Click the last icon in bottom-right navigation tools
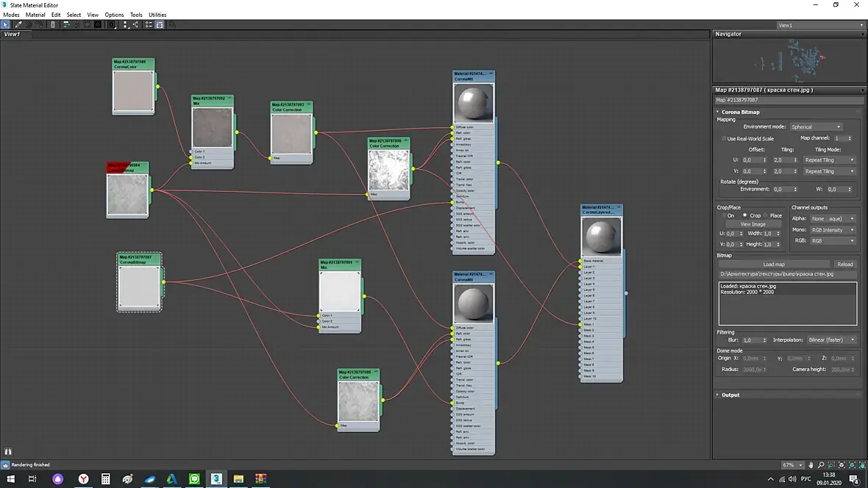 click(x=862, y=464)
